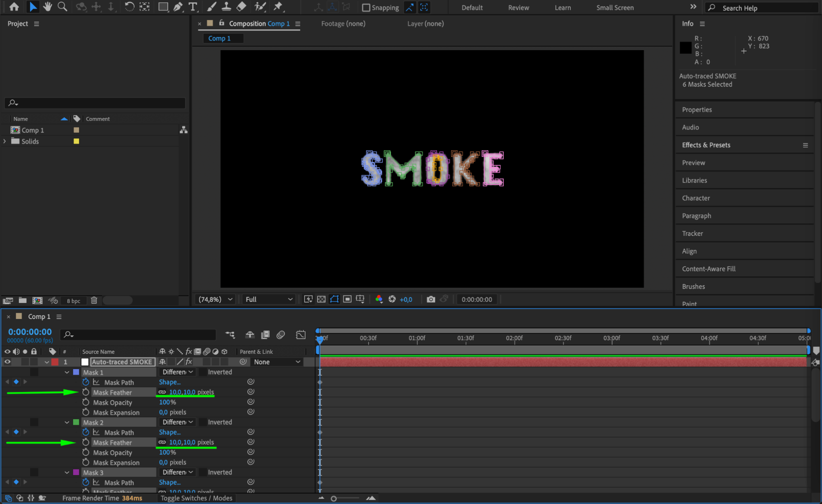Hide the Auto-traced SMOKE layer

coord(7,362)
